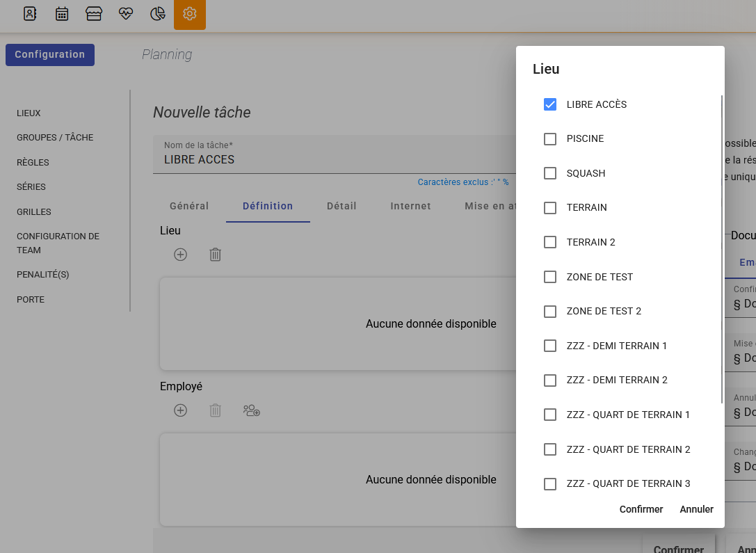Confirm the Lieu dialog selection

coord(641,509)
